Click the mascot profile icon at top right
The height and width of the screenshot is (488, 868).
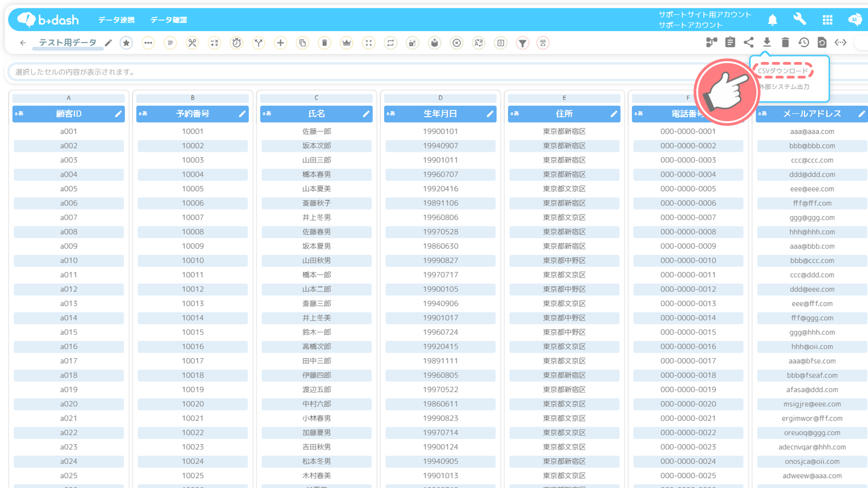855,19
